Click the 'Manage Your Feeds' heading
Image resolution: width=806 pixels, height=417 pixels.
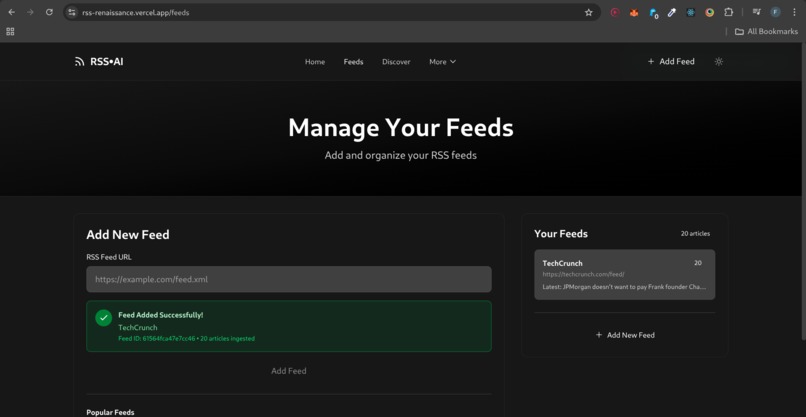(x=400, y=127)
